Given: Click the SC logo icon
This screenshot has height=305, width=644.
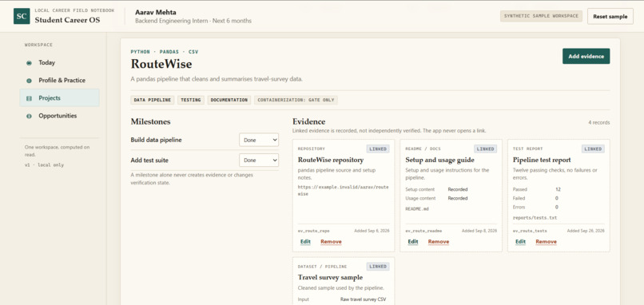Looking at the screenshot, I should pos(22,16).
